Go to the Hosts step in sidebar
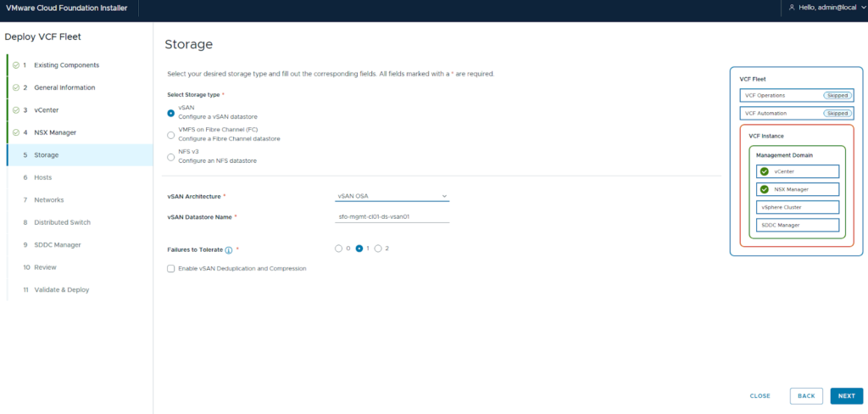This screenshot has height=414, width=868. pos(42,177)
